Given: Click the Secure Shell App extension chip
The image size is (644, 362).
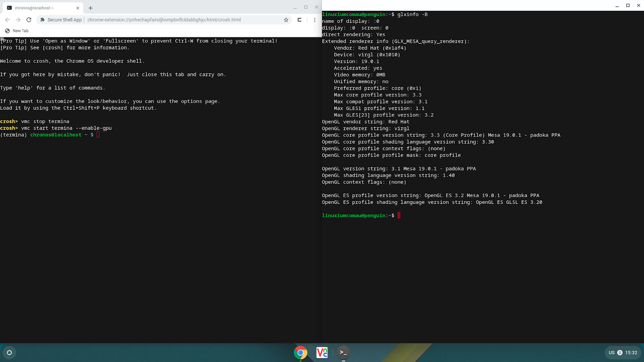Looking at the screenshot, I should [61, 20].
